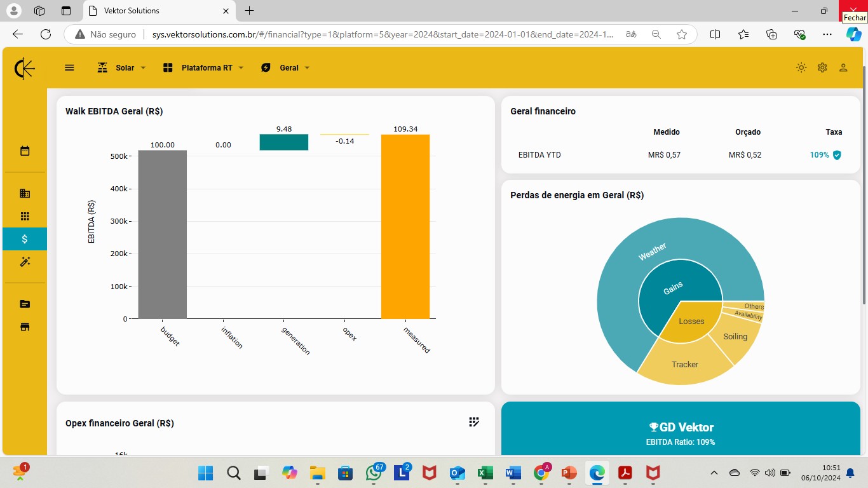Select the dollar financial sidebar icon
This screenshot has width=868, height=488.
25,239
